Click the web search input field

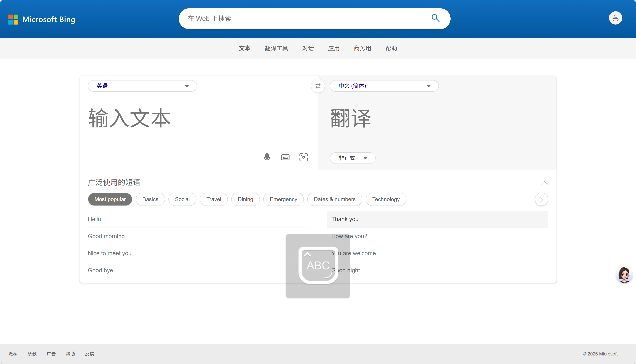pos(305,19)
